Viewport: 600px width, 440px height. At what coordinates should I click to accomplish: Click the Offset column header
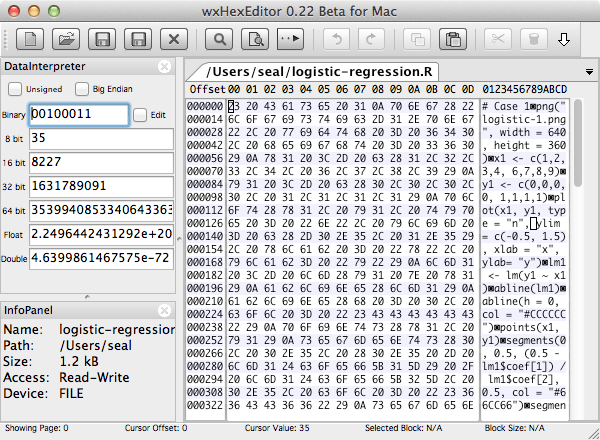[x=207, y=89]
